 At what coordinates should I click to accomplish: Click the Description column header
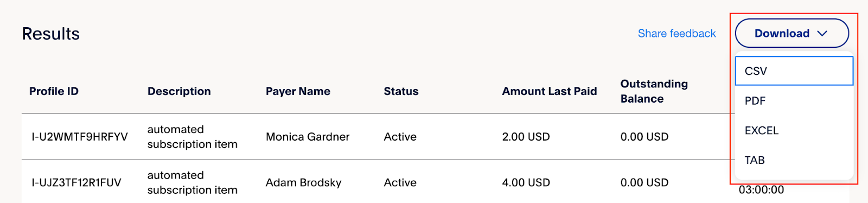(x=179, y=91)
